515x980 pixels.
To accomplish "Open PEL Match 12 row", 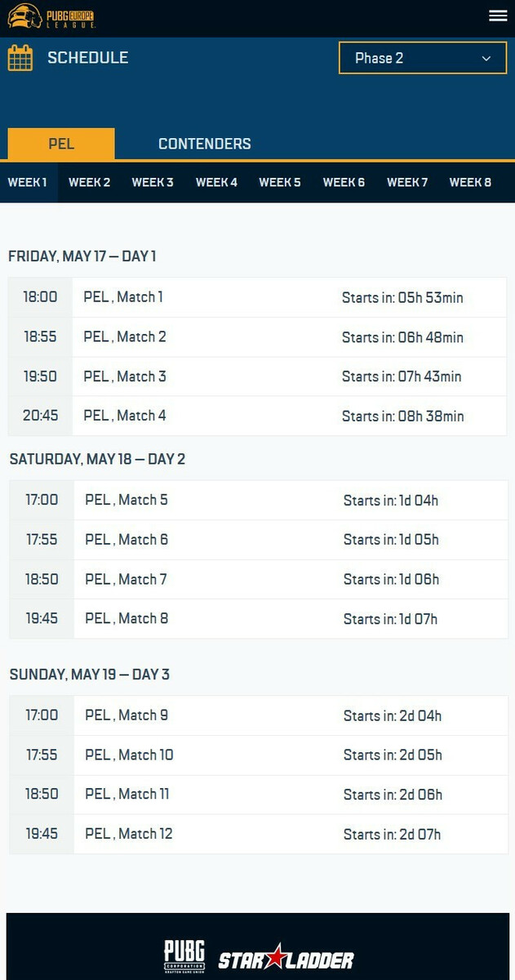I will [257, 834].
